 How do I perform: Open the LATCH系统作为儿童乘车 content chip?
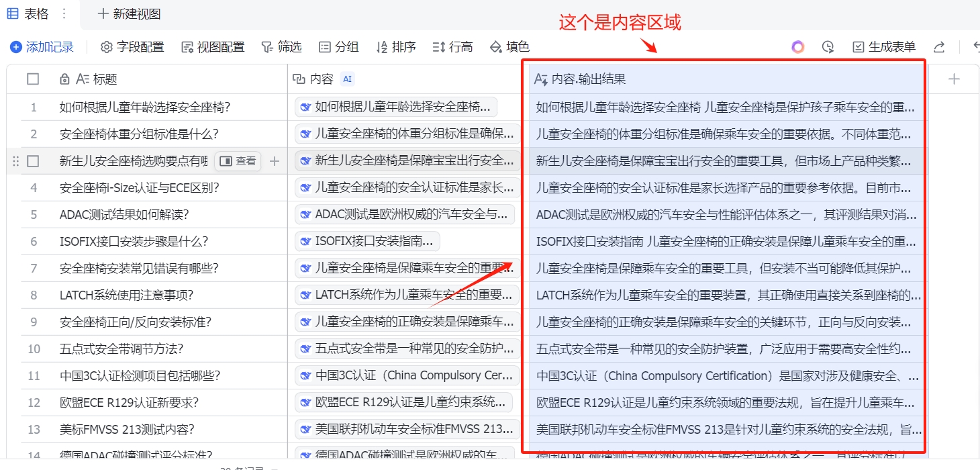click(407, 295)
